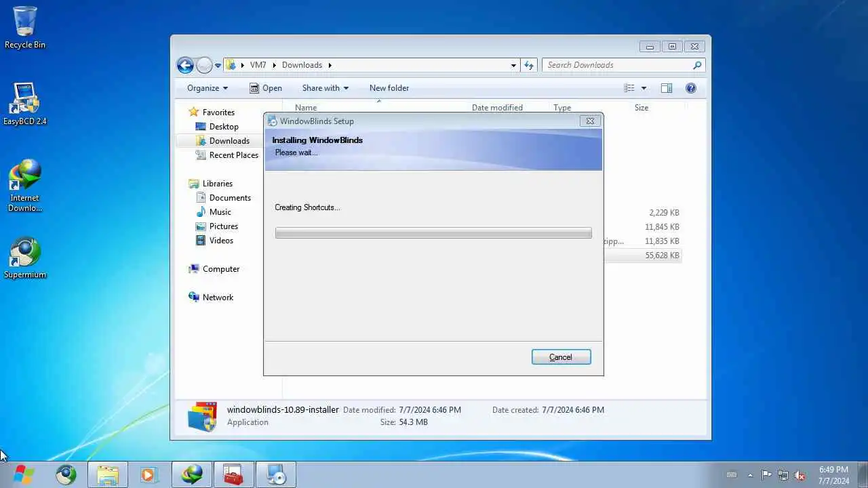Open network tray icon
Screen dimensions: 868x488
click(783, 475)
